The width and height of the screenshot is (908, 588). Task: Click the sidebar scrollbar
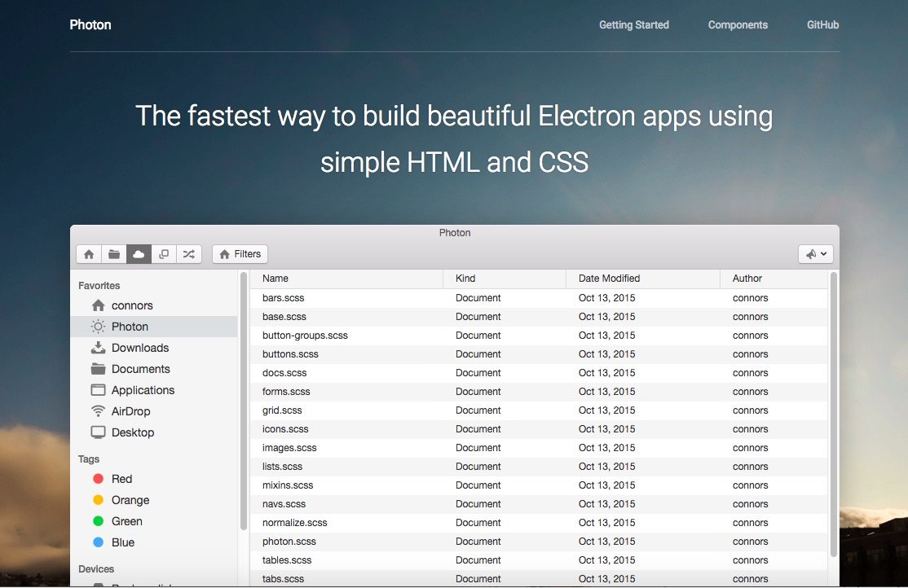pos(244,401)
